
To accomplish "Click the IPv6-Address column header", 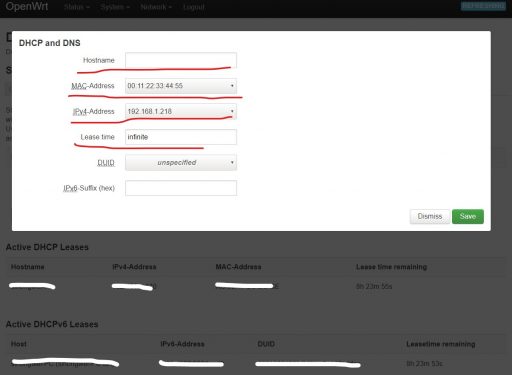I will [182, 344].
